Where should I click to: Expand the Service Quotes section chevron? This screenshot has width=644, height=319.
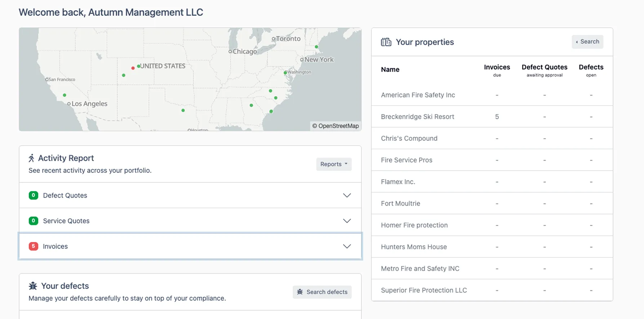click(347, 221)
